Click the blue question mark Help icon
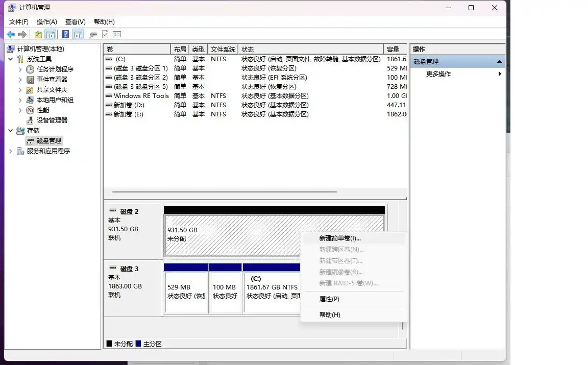The image size is (588, 365). coord(65,35)
